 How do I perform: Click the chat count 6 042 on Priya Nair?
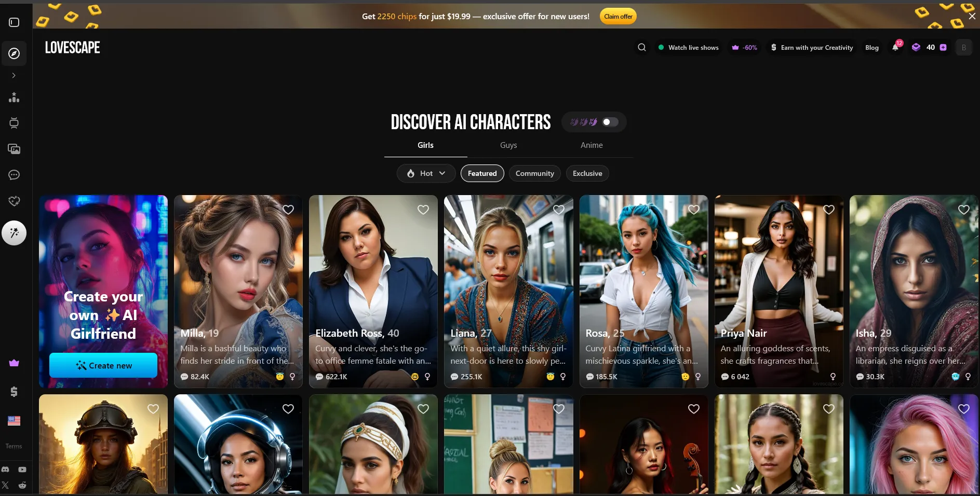coord(735,377)
